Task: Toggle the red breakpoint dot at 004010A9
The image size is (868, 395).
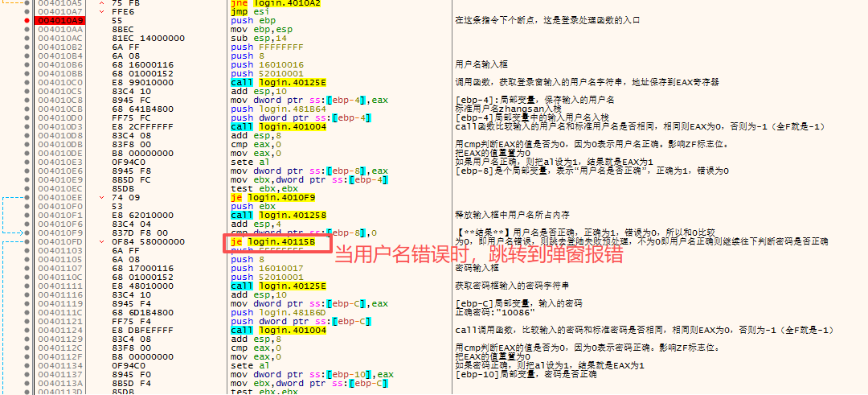Action: 26,20
